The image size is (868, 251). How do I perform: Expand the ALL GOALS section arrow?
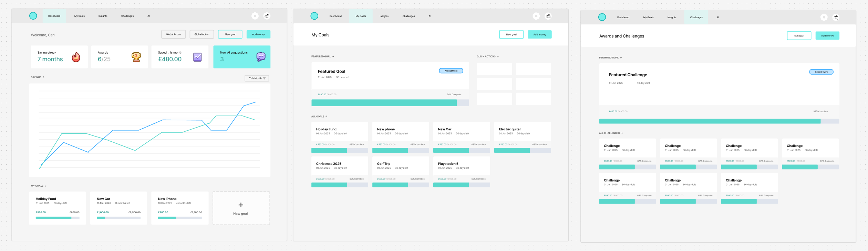[x=327, y=117]
